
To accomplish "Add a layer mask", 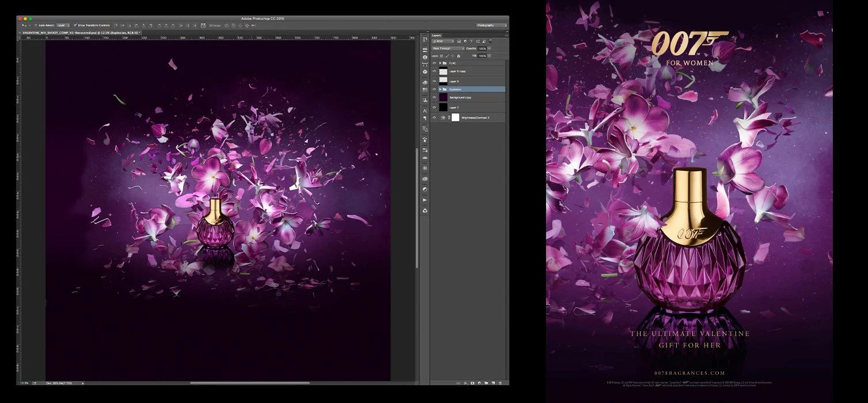I will (x=472, y=383).
